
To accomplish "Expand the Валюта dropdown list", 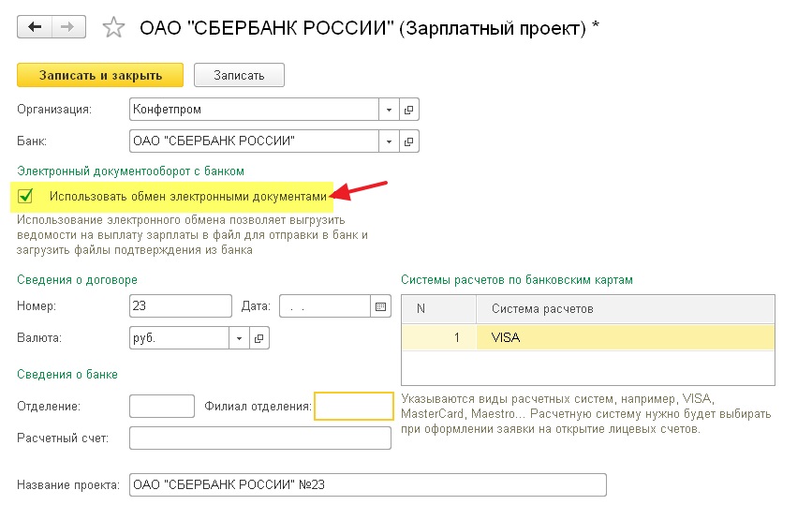I will click(x=239, y=338).
